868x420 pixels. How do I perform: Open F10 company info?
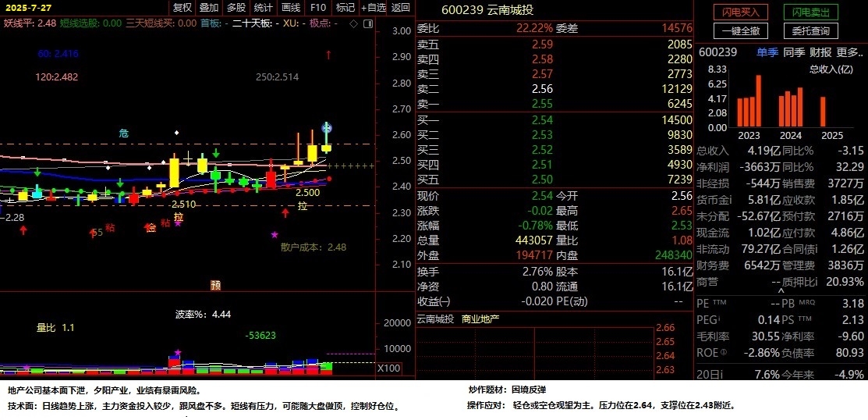(x=317, y=7)
